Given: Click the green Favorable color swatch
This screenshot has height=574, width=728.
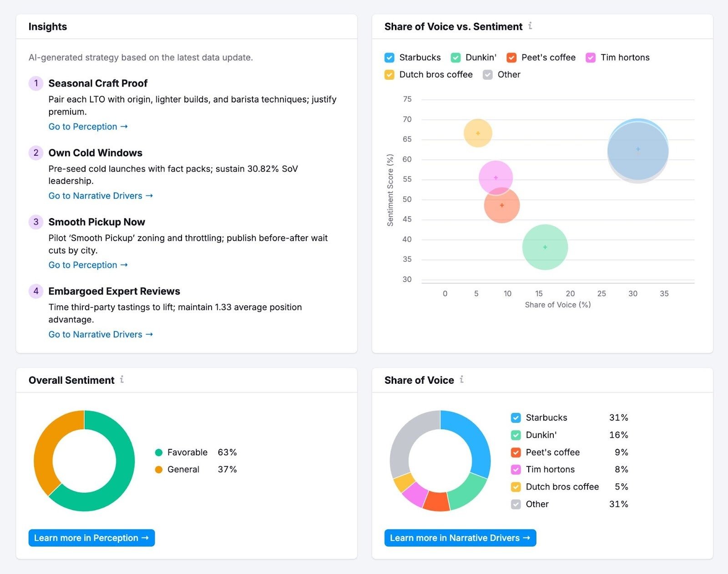Looking at the screenshot, I should pos(158,452).
